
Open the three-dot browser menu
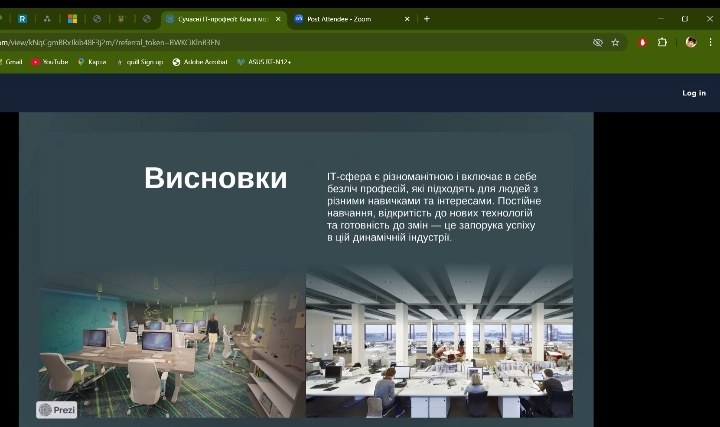point(711,43)
